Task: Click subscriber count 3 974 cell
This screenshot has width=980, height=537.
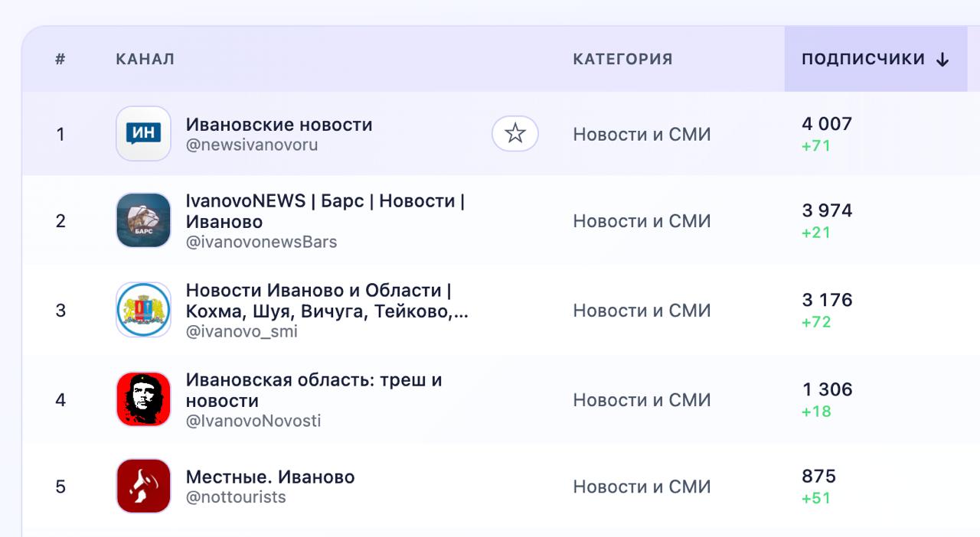Action: point(827,210)
